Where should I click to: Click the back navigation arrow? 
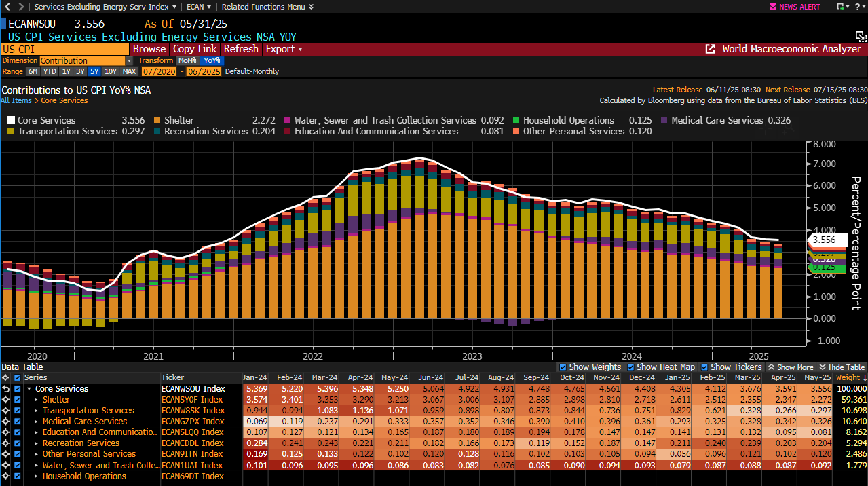[6, 7]
